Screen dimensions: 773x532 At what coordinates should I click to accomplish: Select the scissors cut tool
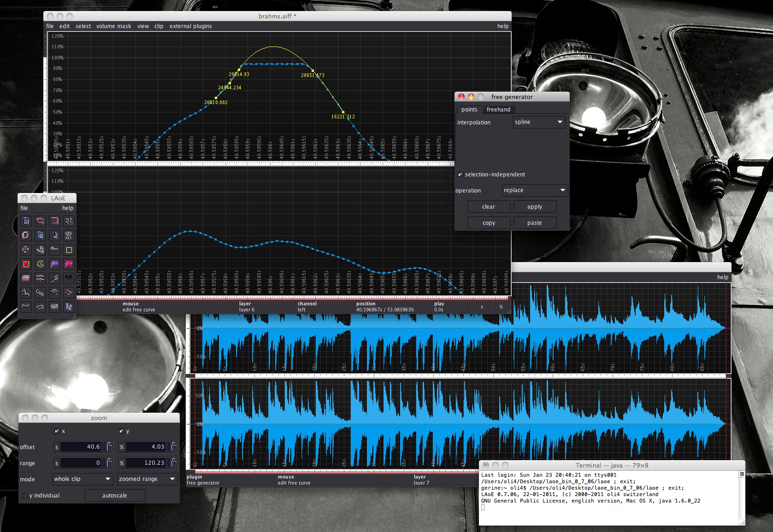tap(69, 235)
